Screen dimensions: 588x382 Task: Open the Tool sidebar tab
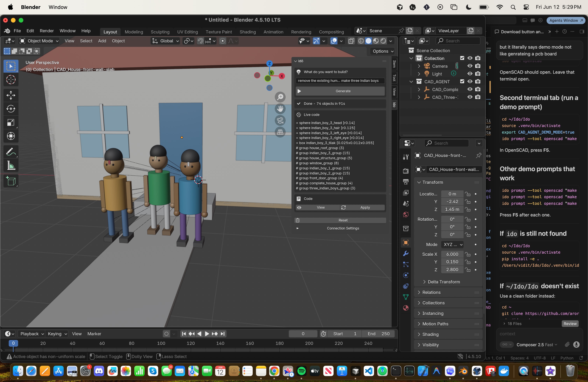tap(394, 78)
